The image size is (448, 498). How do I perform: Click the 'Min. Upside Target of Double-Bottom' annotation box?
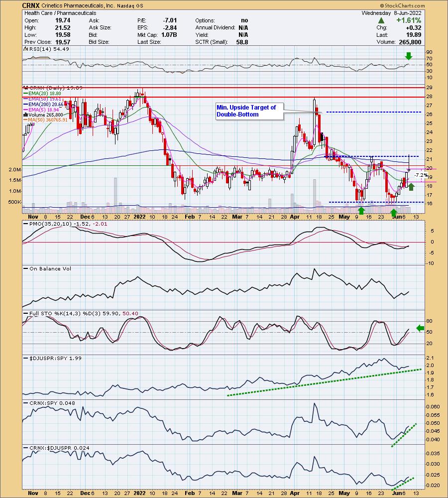[x=249, y=111]
